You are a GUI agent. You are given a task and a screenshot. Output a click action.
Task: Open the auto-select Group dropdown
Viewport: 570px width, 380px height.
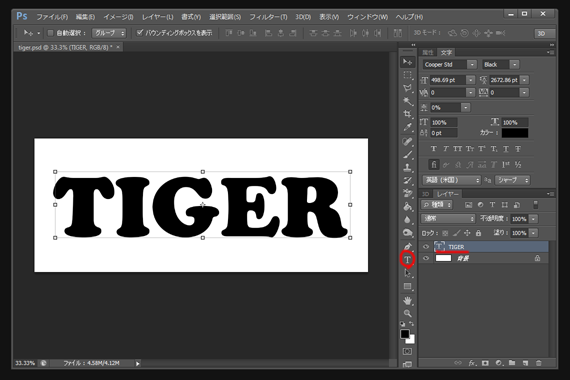[109, 33]
